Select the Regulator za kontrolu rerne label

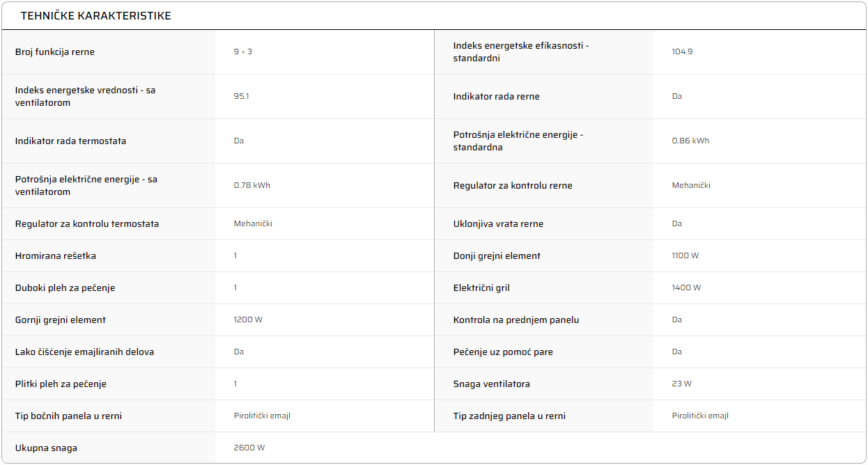coord(513,186)
